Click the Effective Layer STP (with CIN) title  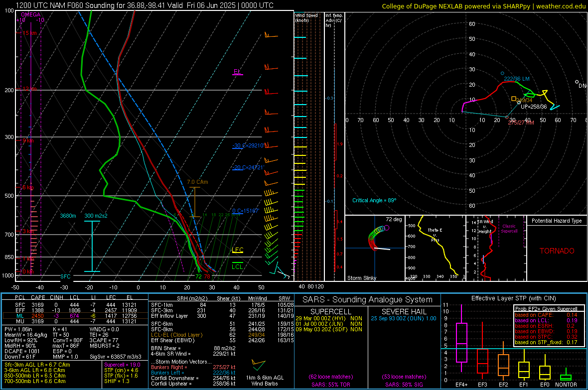click(513, 298)
